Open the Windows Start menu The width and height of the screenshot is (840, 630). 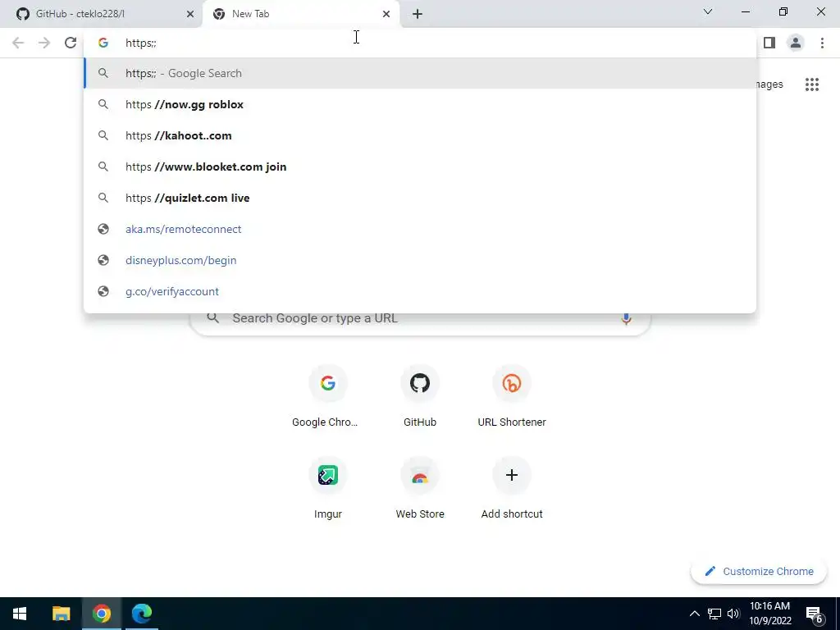(x=20, y=614)
